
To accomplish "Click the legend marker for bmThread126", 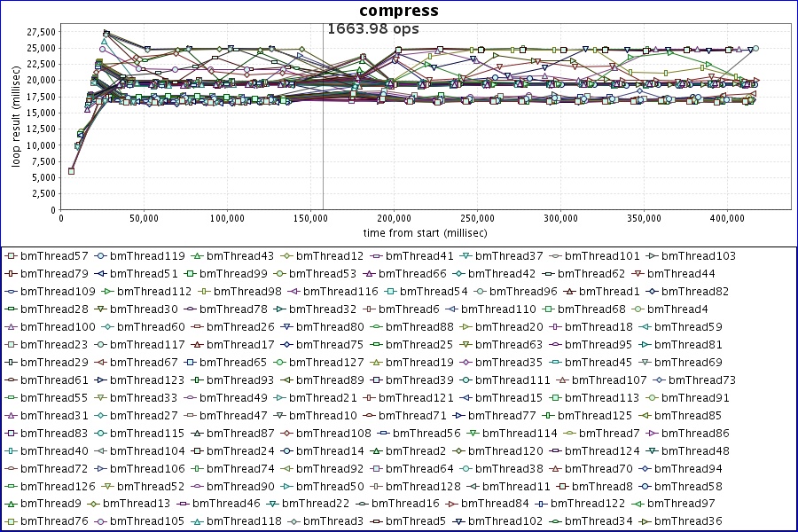I will (x=11, y=486).
